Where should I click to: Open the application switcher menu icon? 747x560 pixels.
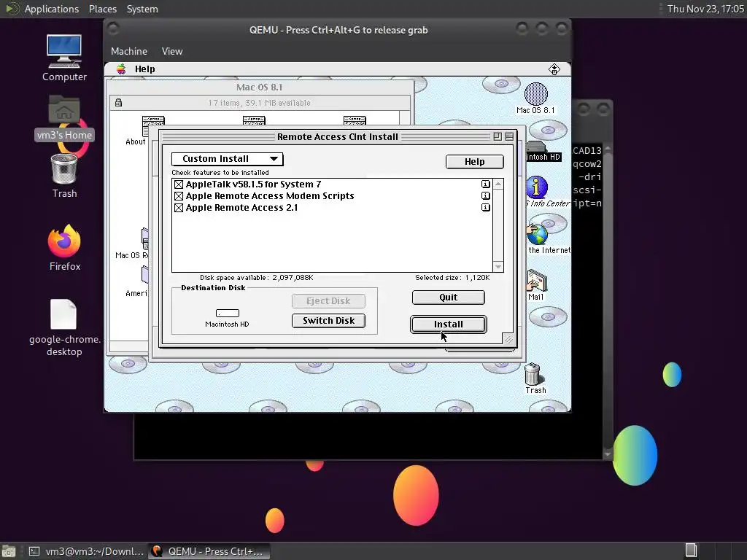(x=554, y=69)
